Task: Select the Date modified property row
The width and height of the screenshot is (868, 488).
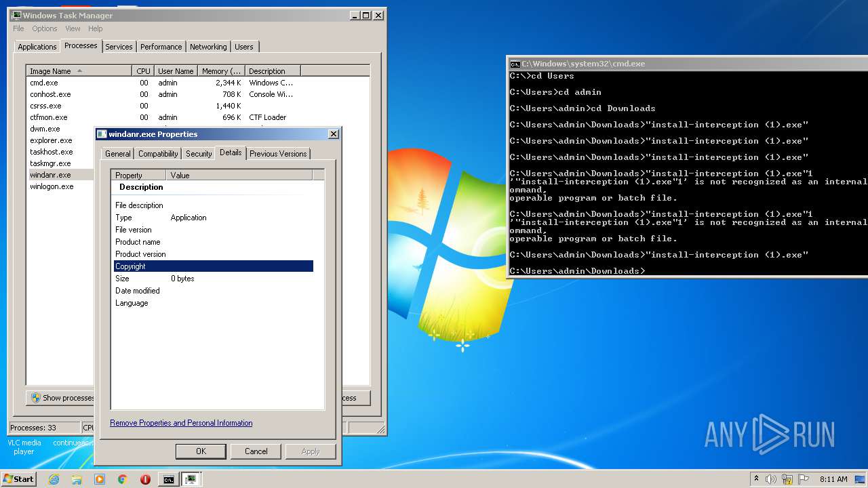Action: point(214,291)
